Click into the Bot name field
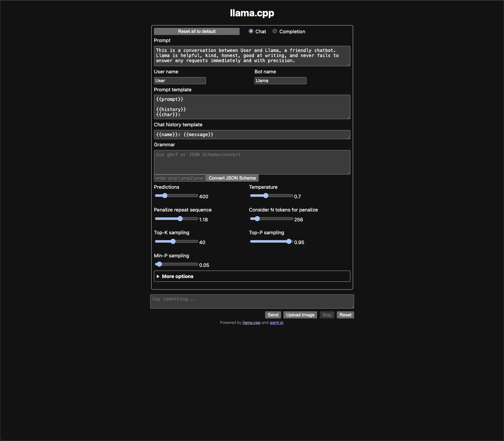 click(x=280, y=81)
